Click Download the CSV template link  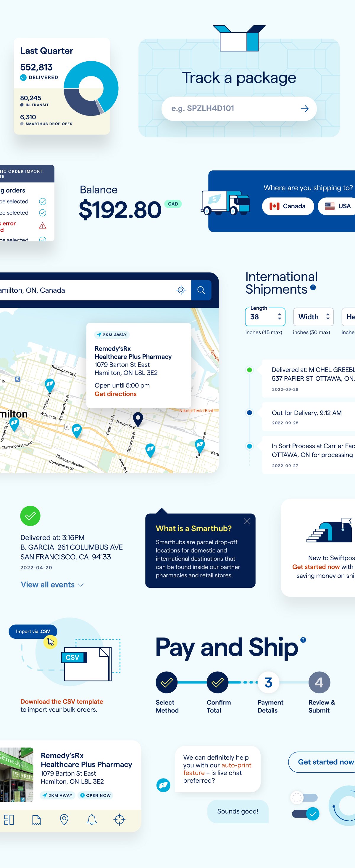(x=62, y=702)
